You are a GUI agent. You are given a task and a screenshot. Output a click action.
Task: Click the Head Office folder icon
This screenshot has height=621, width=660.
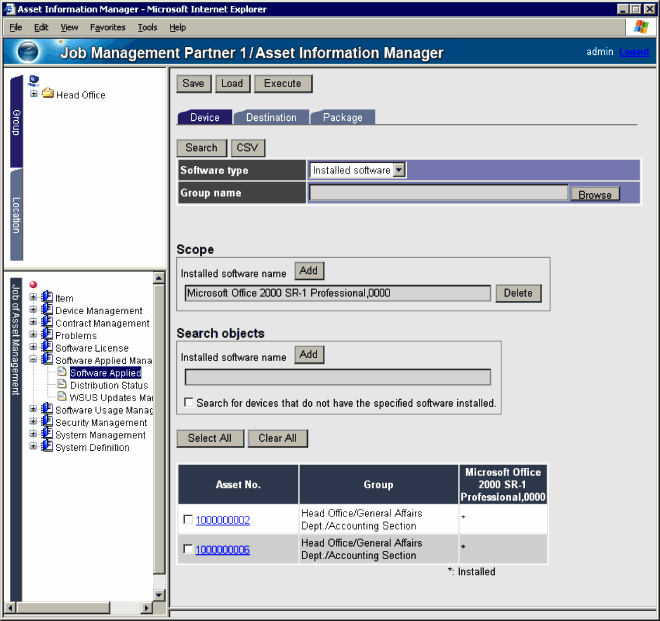[x=47, y=95]
